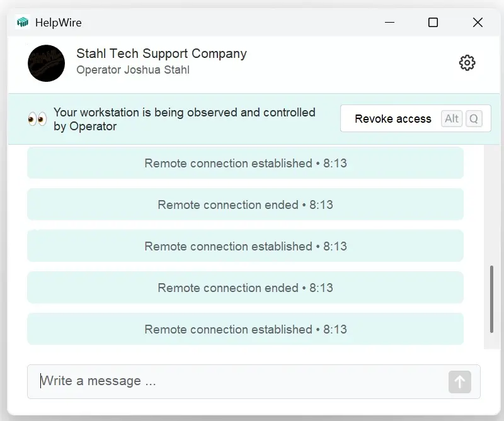Screen dimensions: 504x421
Task: Open settings via the gear icon
Action: click(467, 63)
